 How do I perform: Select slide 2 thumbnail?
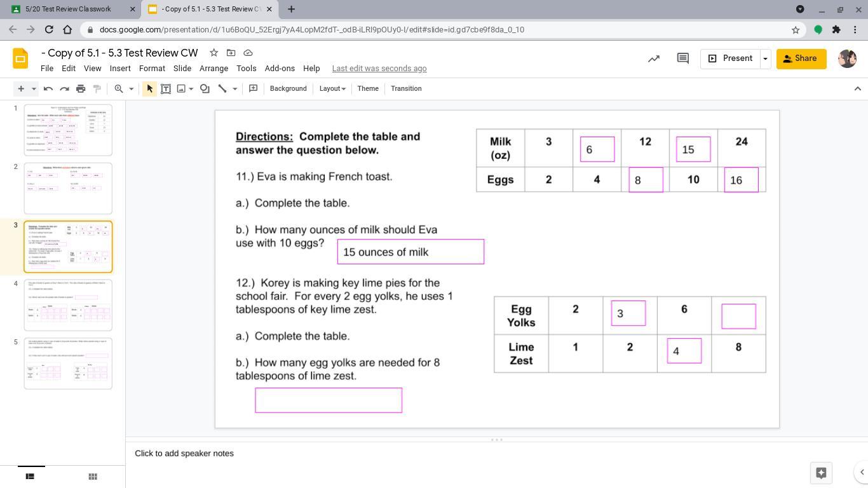(68, 189)
